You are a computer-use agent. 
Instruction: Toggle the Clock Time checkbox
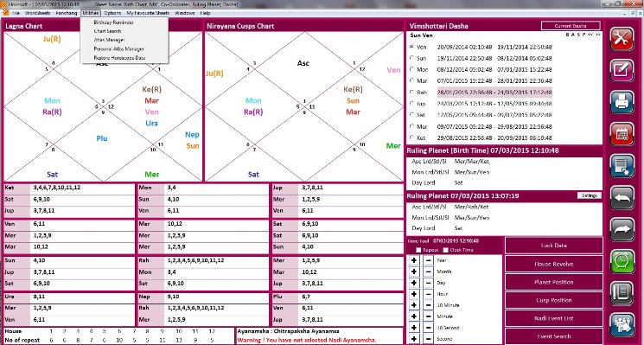445,250
